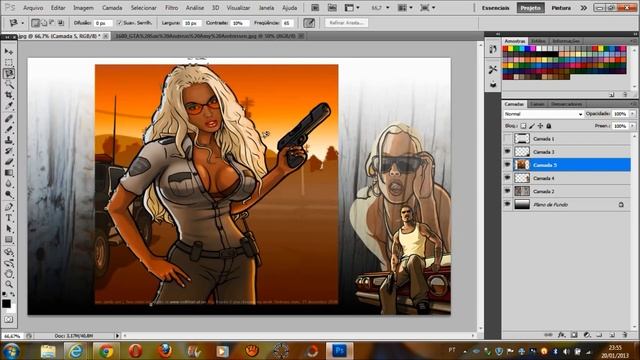Select the Pen tool
The height and width of the screenshot is (360, 640).
9,207
